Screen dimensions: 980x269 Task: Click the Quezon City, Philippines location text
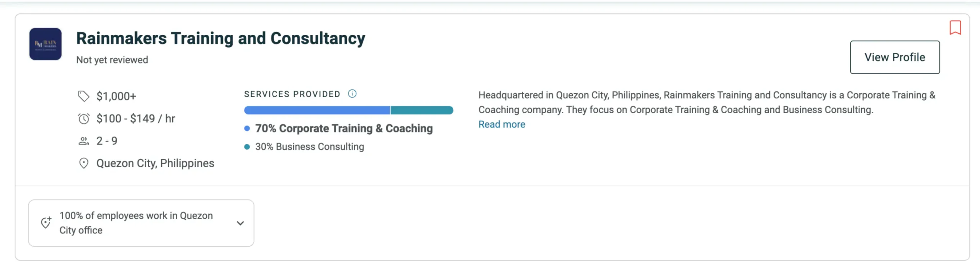coord(155,163)
